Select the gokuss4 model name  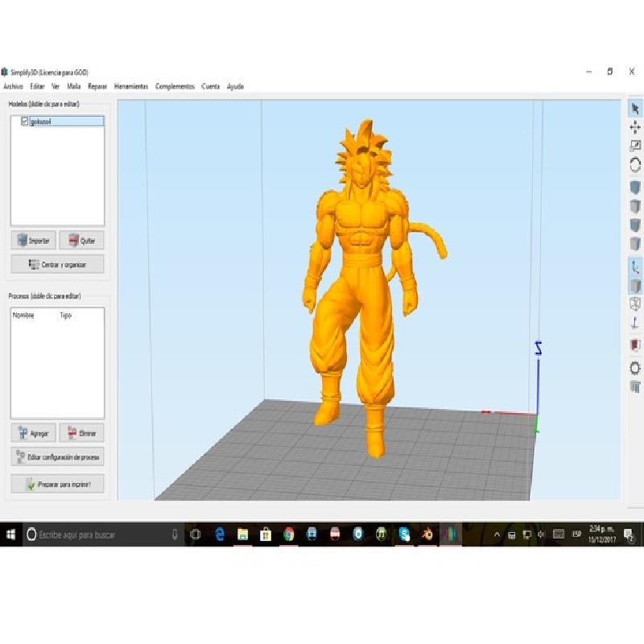click(41, 122)
